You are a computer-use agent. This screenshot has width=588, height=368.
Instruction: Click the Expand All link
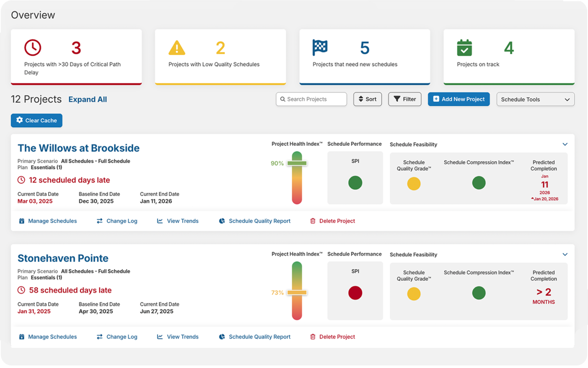[x=88, y=99]
